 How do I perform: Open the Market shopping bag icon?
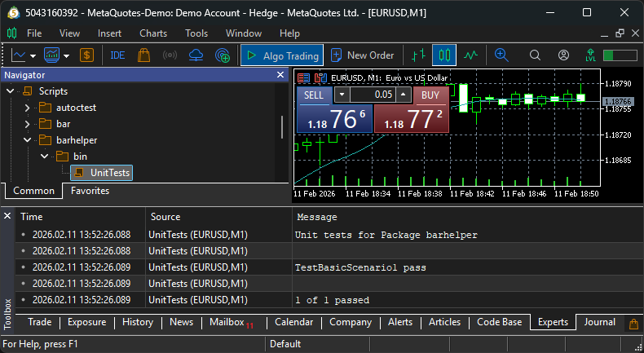tap(143, 55)
